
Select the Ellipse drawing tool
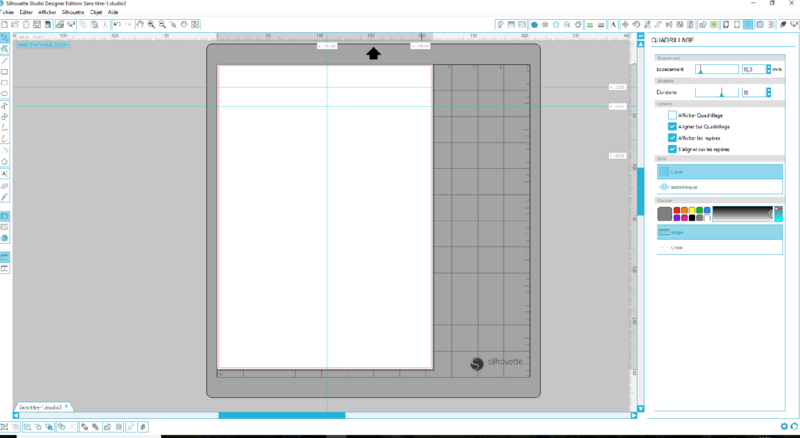5,94
